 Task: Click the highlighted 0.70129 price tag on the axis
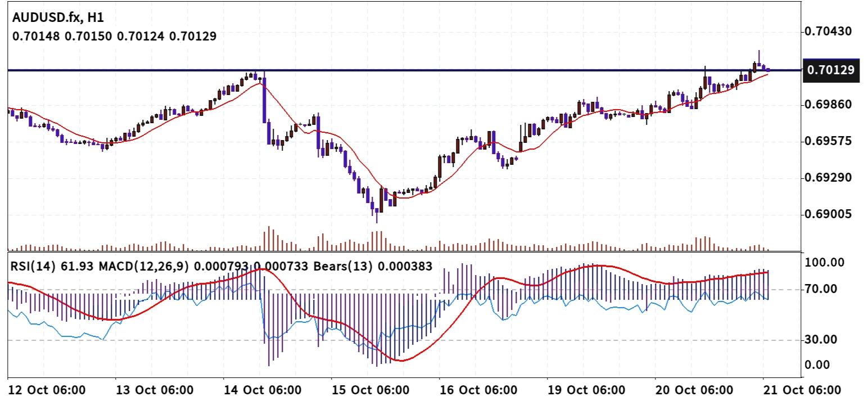[x=831, y=70]
